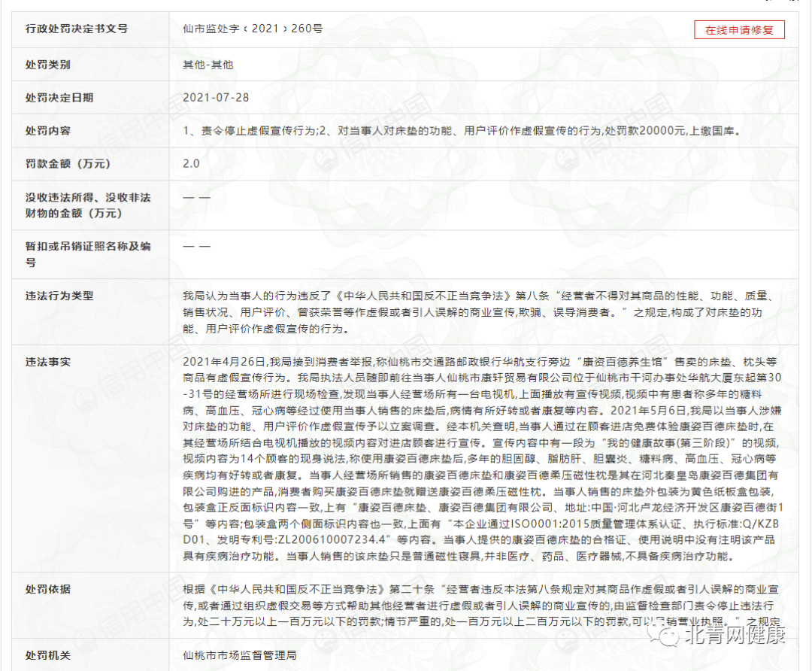Select basis paragraph citing 第二十条

[481, 606]
